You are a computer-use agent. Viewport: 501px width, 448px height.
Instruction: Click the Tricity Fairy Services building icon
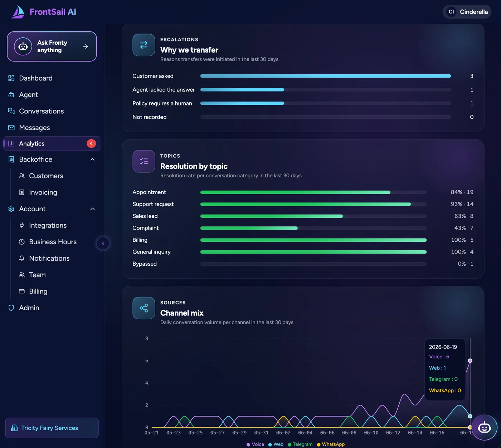14,428
